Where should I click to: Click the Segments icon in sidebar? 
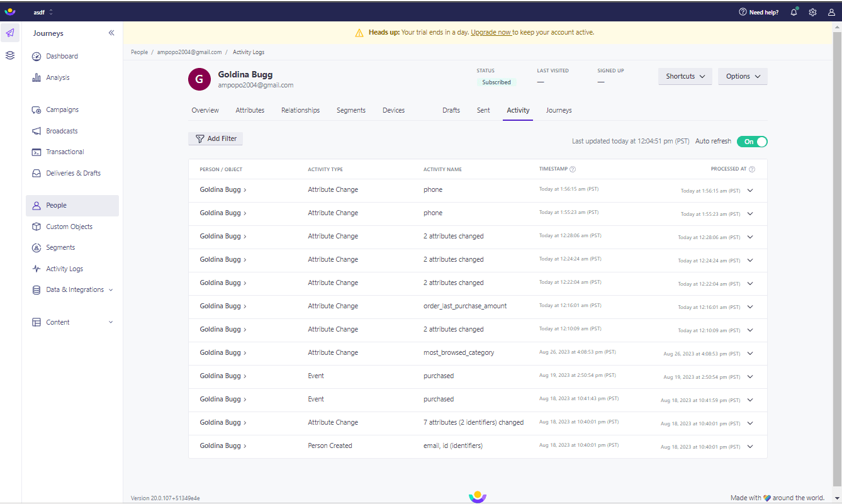(36, 247)
